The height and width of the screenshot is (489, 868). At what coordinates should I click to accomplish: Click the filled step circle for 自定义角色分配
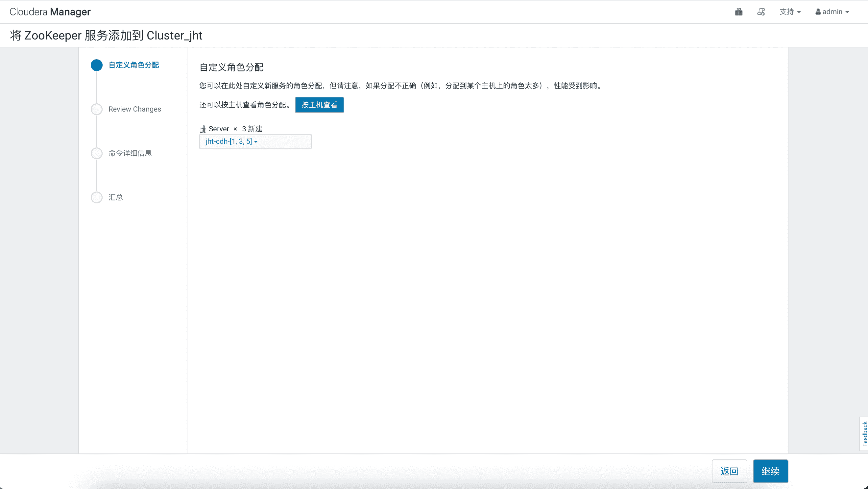click(x=97, y=65)
